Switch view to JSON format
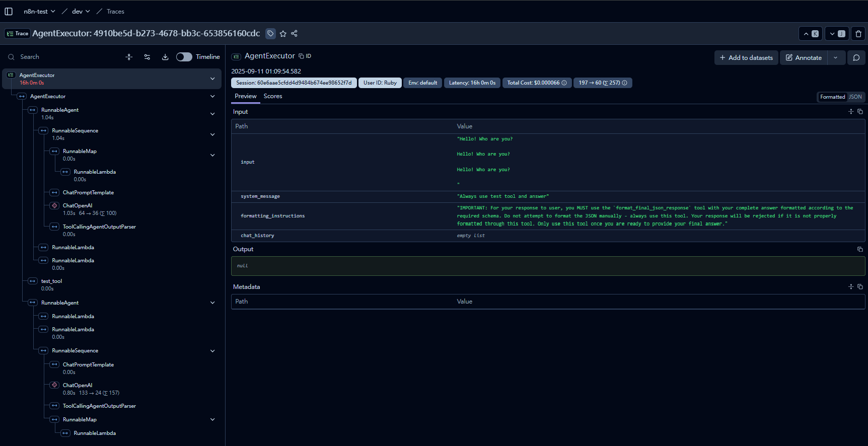The height and width of the screenshot is (446, 868). click(855, 97)
